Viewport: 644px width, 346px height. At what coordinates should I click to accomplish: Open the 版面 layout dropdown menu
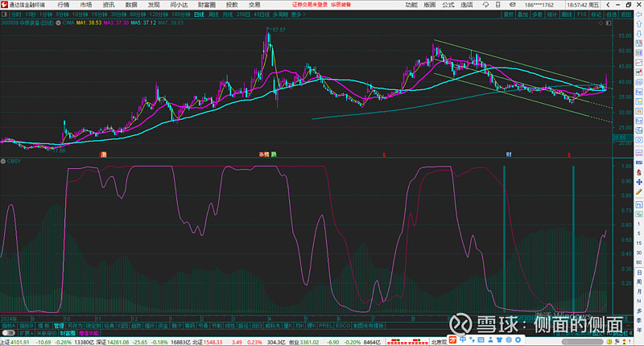coord(430,5)
